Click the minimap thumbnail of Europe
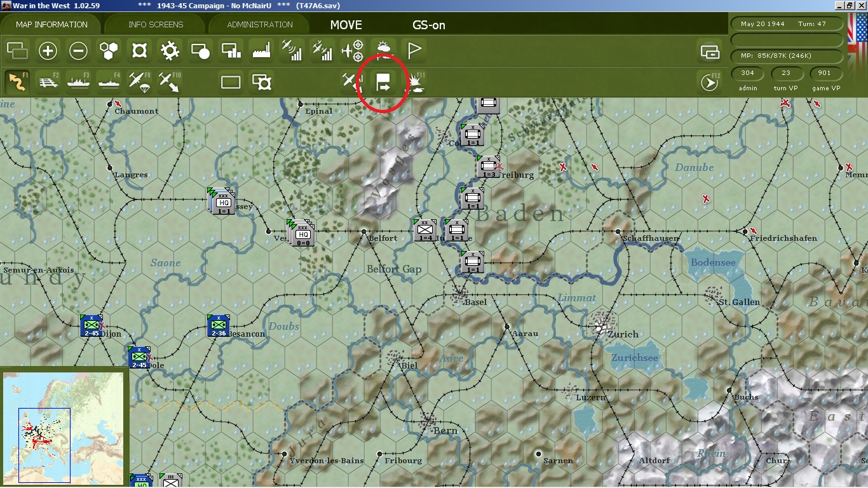The width and height of the screenshot is (868, 488). pyautogui.click(x=64, y=428)
